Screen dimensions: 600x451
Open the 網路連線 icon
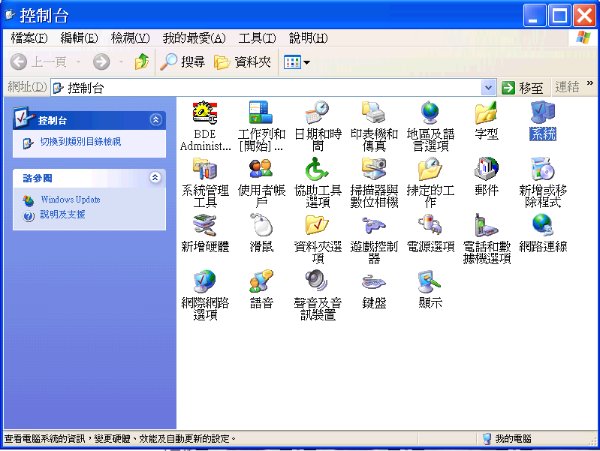pyautogui.click(x=542, y=226)
